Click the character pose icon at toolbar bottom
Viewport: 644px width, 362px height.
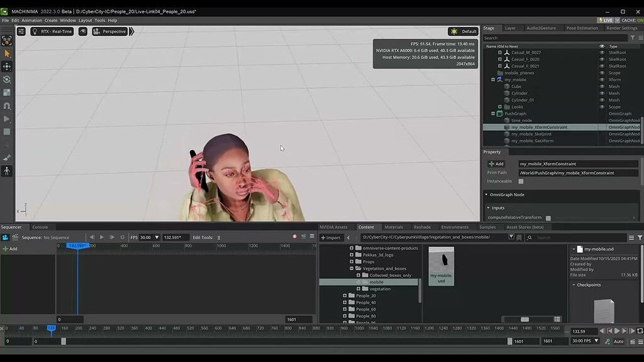coord(8,170)
